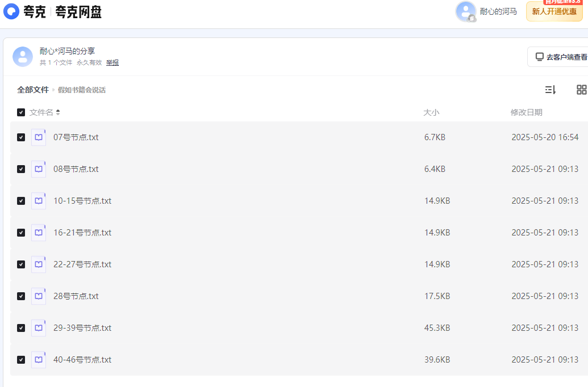Uncheck the 22-27号节点.txt checkbox

pyautogui.click(x=21, y=264)
